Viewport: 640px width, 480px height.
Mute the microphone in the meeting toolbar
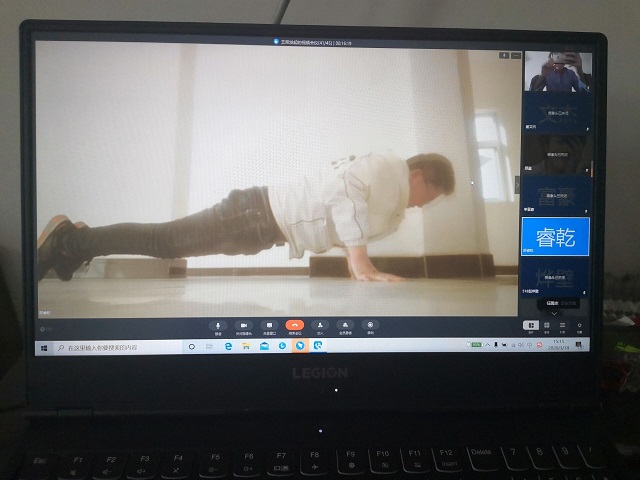tap(218, 325)
